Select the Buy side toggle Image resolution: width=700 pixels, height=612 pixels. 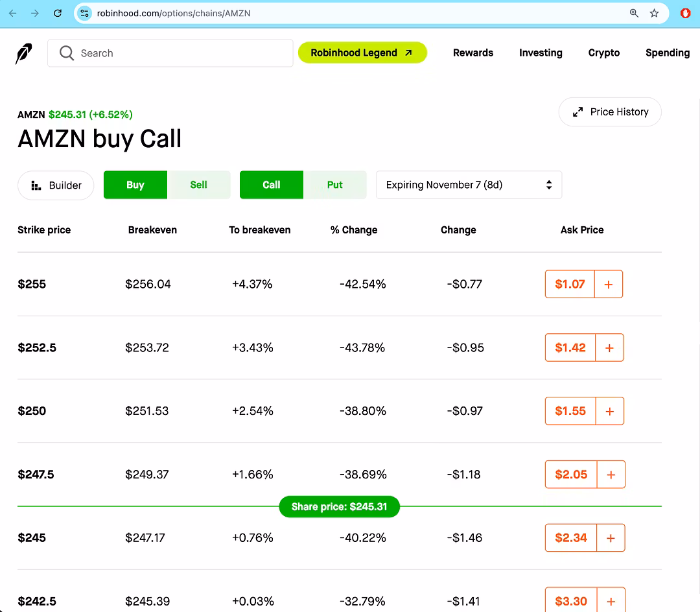click(135, 185)
